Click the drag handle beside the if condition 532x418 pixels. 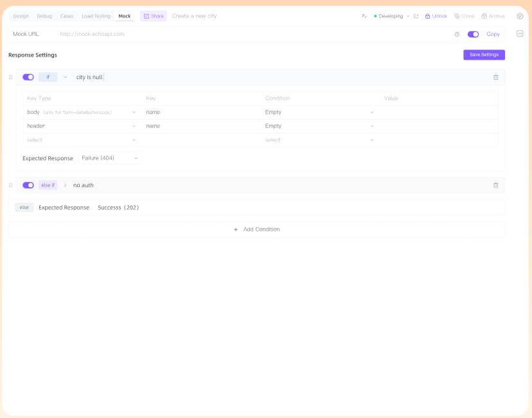(10, 77)
